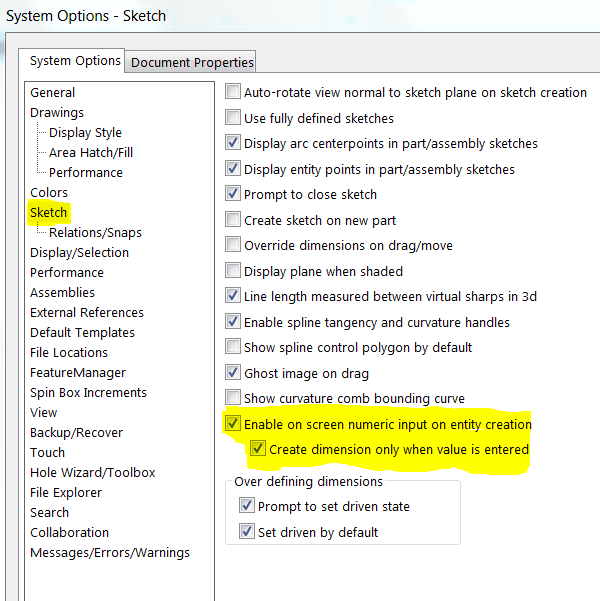Screen dimensions: 600x601
Task: Open External References options
Action: point(87,312)
